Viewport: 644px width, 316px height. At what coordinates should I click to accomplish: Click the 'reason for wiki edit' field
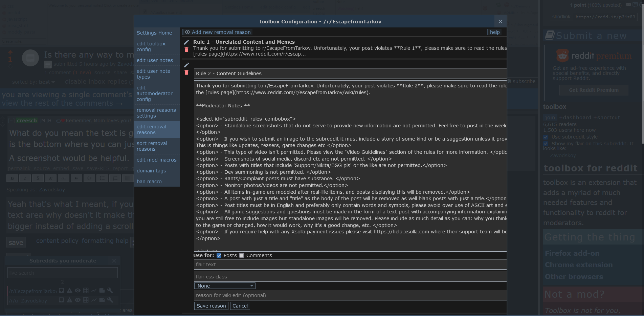(x=350, y=295)
